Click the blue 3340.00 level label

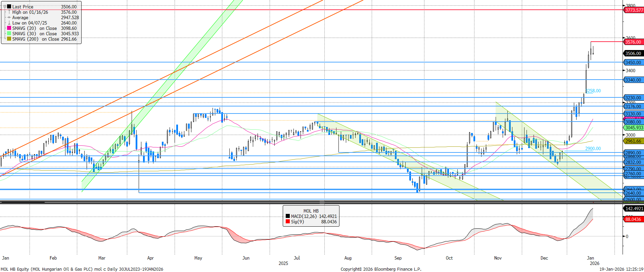(x=633, y=80)
